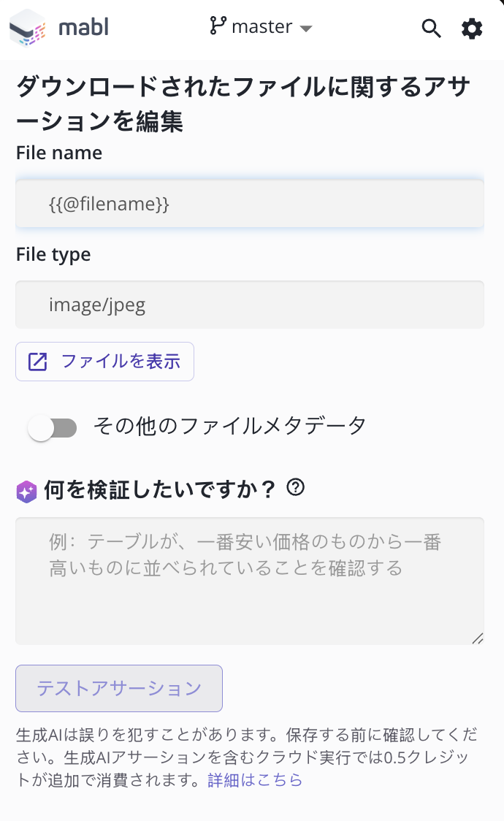504x821 pixels.
Task: Open the file with ファイルを表示 button
Action: [104, 361]
